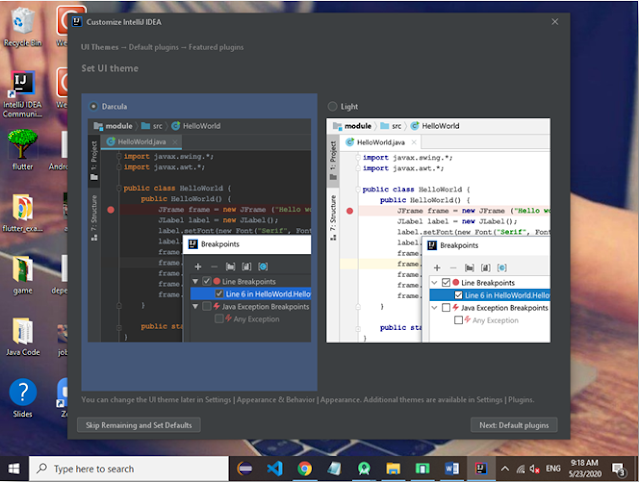The width and height of the screenshot is (639, 482).
Task: Open Eclipse from the taskbar
Action: (x=245, y=469)
